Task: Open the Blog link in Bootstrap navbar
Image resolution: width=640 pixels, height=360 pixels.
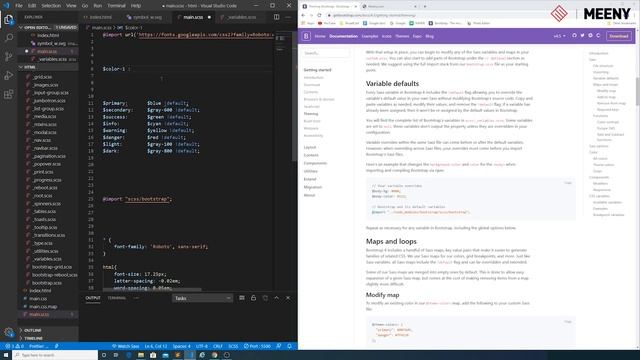Action: tap(429, 36)
